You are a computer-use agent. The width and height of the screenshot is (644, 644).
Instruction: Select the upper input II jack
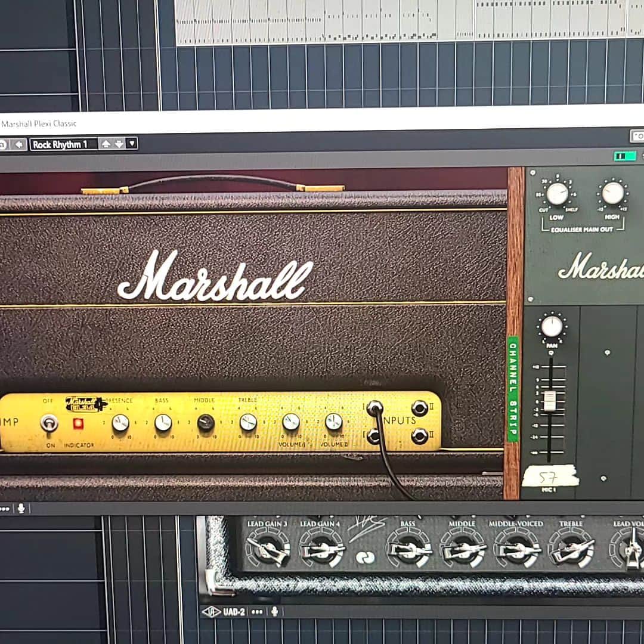(x=420, y=408)
